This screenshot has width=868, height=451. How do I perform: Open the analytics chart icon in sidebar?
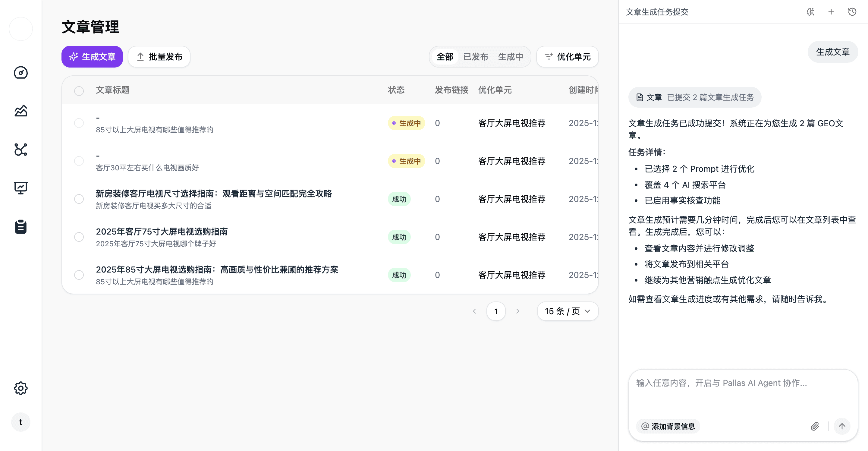[x=20, y=111]
